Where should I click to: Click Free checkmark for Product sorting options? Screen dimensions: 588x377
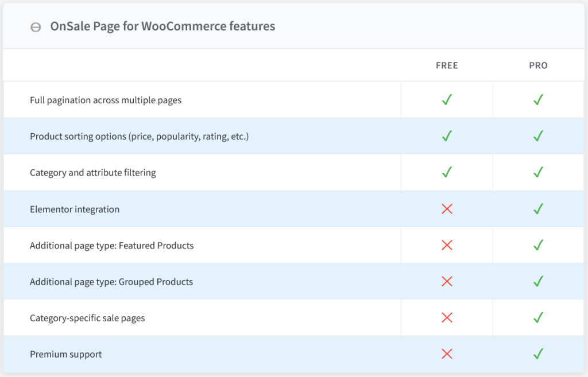tap(447, 136)
